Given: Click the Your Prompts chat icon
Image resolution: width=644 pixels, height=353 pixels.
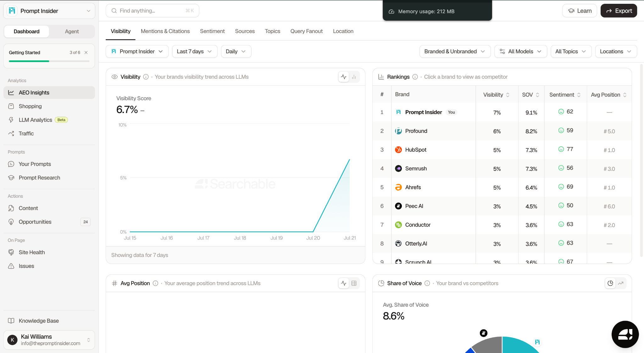Looking at the screenshot, I should (x=11, y=164).
